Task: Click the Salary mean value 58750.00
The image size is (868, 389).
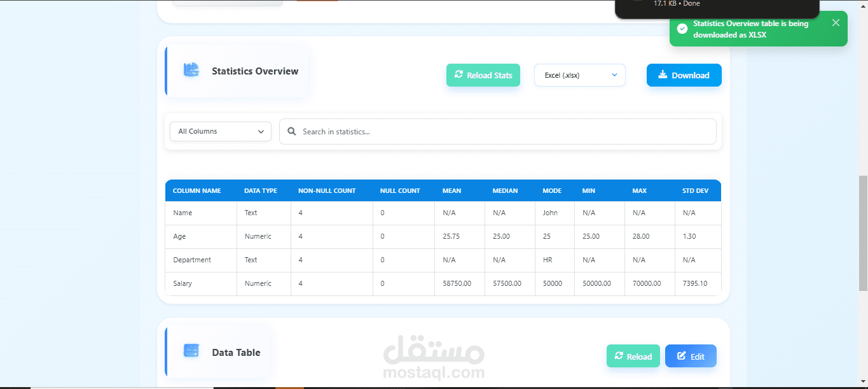Action: 457,283
